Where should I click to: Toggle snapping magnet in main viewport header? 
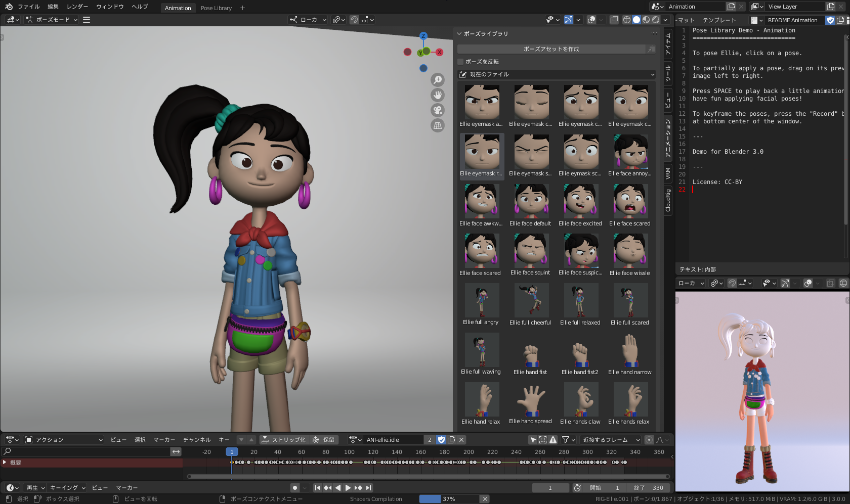click(x=355, y=20)
